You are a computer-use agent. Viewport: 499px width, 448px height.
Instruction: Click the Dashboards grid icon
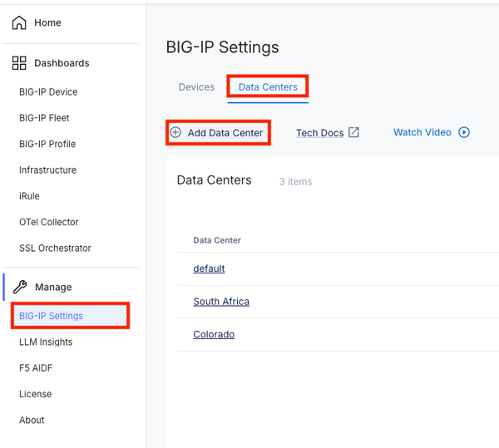point(19,63)
